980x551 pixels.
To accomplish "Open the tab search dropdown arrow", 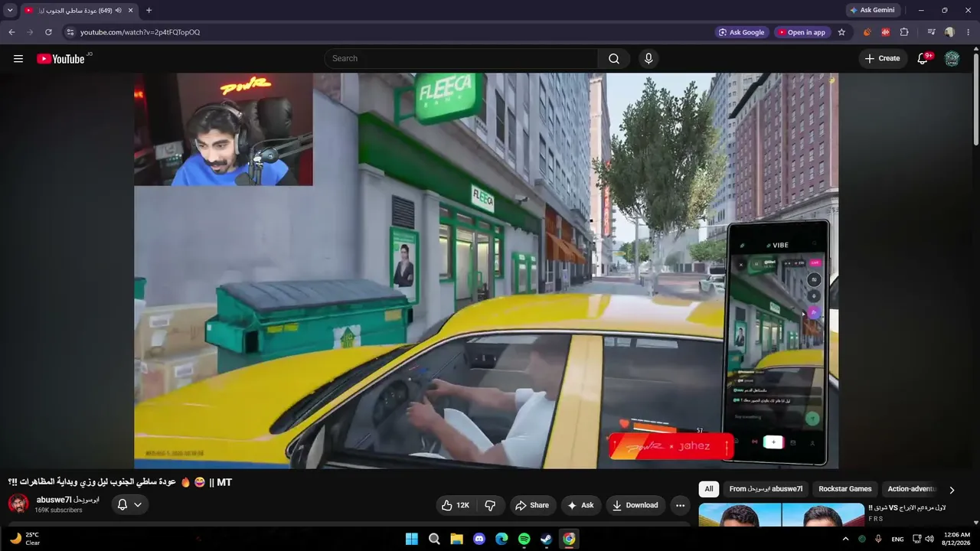I will [10, 11].
